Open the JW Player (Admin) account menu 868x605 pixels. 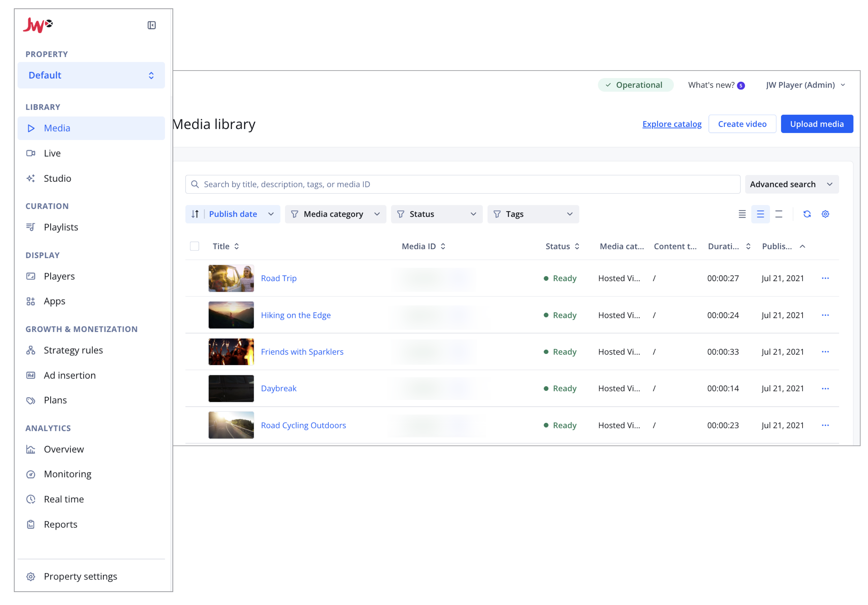[x=805, y=85]
